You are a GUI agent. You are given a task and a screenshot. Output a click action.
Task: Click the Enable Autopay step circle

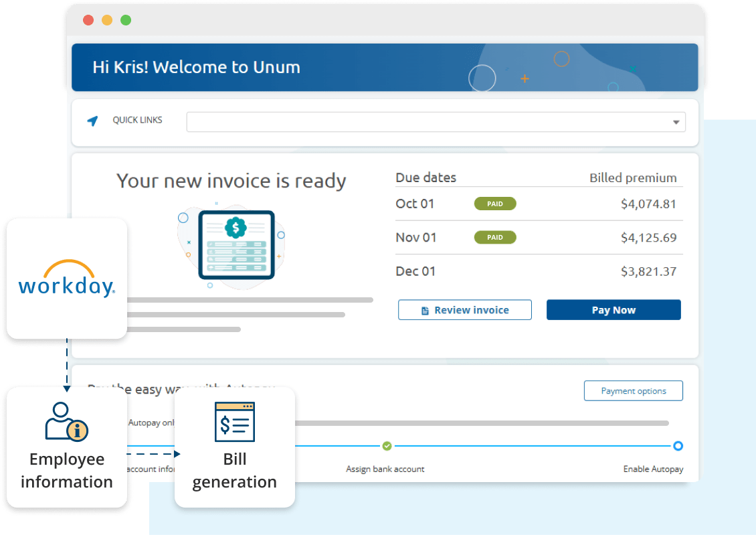[x=678, y=446]
